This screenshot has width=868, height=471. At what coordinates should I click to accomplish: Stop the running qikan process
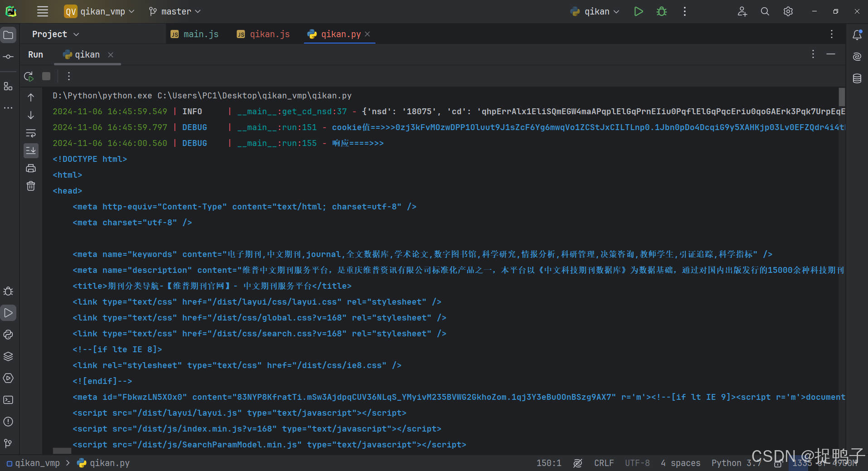click(46, 76)
